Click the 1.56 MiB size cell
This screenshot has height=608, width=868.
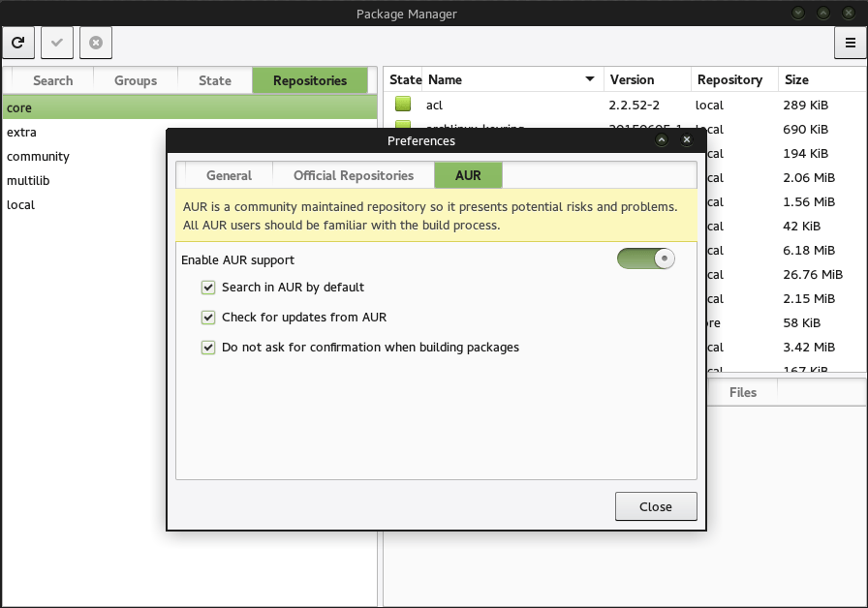pos(809,202)
